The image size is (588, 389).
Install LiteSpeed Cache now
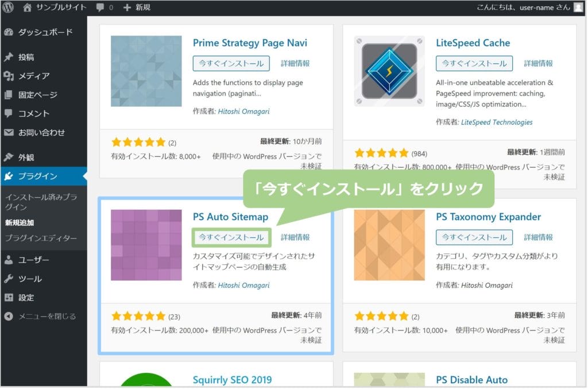(x=474, y=63)
